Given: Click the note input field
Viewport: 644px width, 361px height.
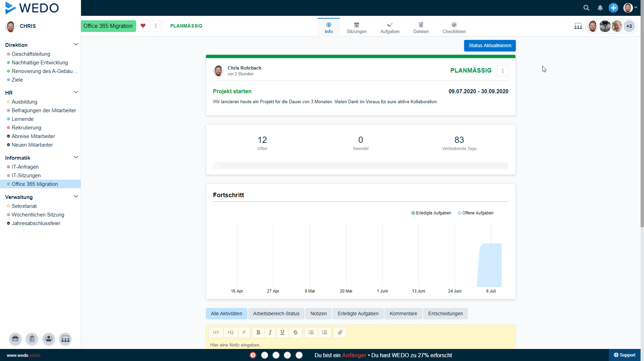Looking at the screenshot, I should point(361,345).
